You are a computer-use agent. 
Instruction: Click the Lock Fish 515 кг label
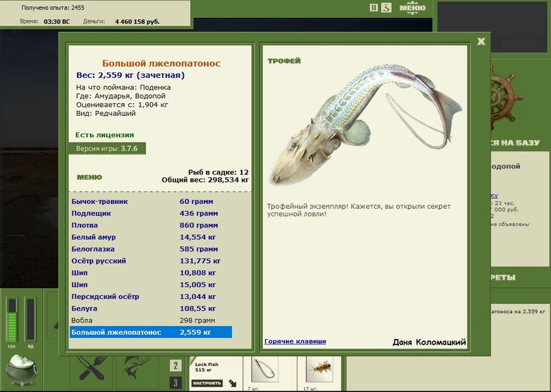click(x=207, y=367)
